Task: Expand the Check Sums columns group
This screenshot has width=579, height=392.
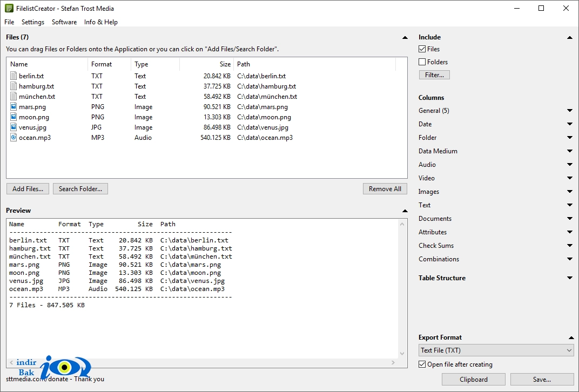Action: [x=569, y=245]
